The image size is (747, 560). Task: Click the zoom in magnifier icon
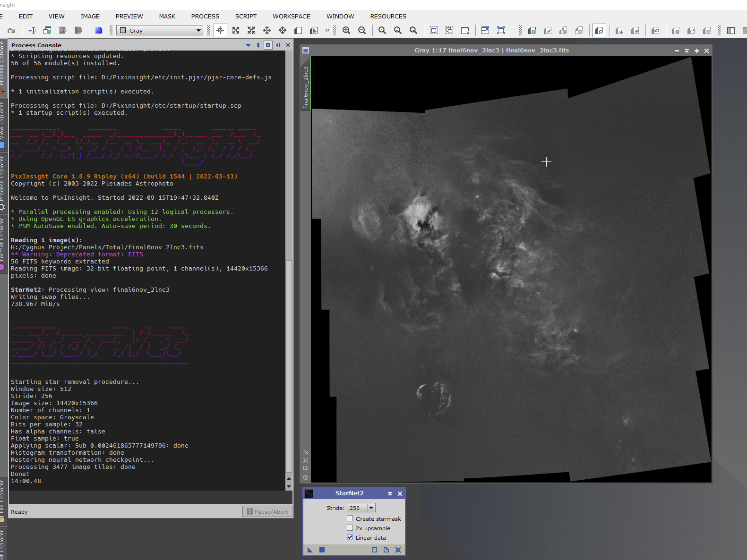[346, 30]
